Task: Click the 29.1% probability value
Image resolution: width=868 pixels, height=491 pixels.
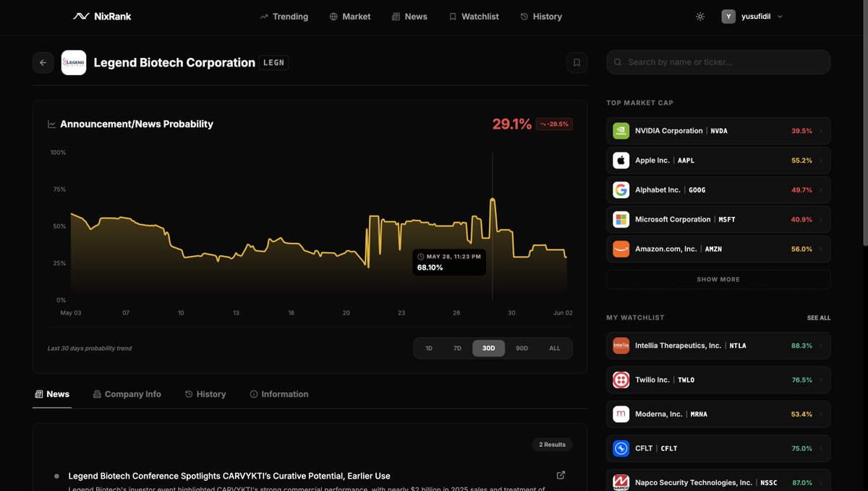Action: click(x=512, y=124)
